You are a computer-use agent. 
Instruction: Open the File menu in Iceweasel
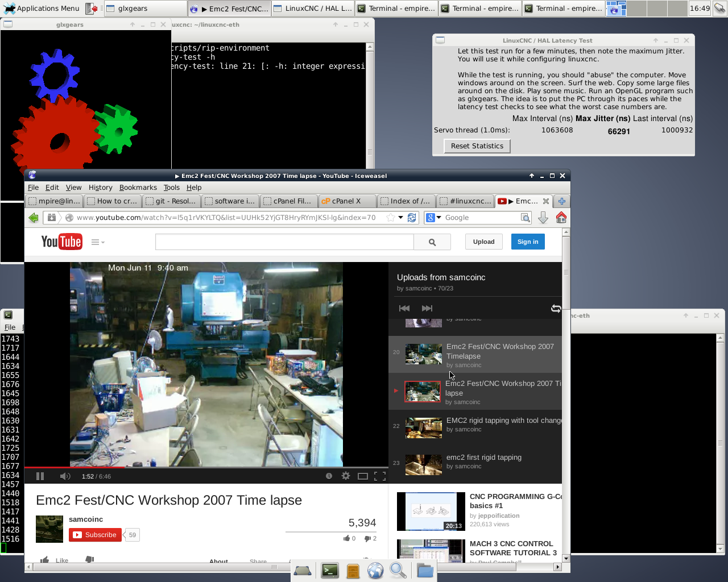coord(34,188)
